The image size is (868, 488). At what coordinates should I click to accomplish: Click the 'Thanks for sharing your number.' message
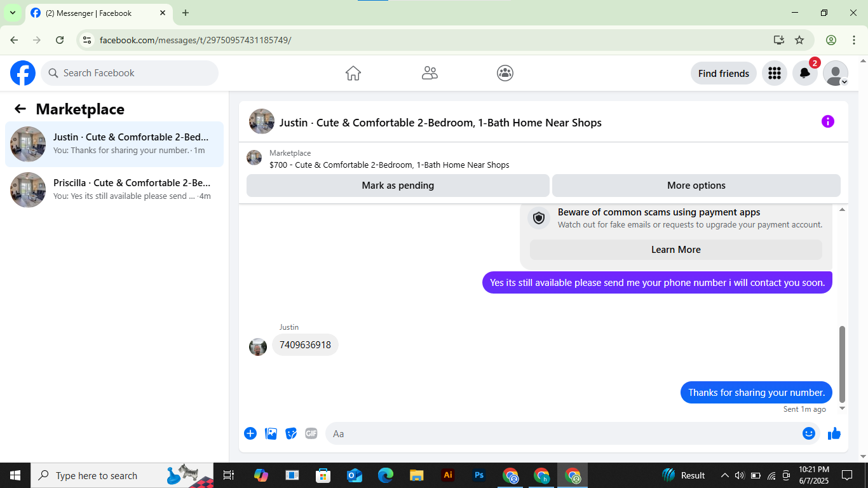pyautogui.click(x=756, y=392)
